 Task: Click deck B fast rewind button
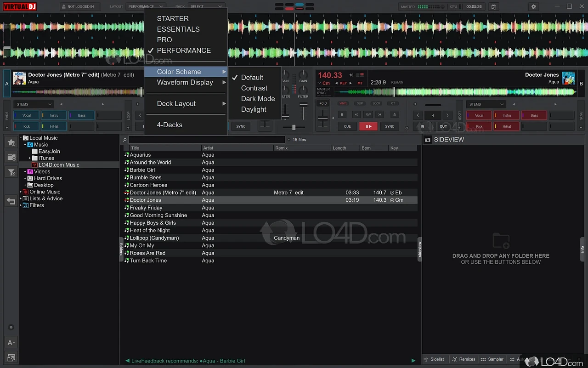pyautogui.click(x=356, y=114)
